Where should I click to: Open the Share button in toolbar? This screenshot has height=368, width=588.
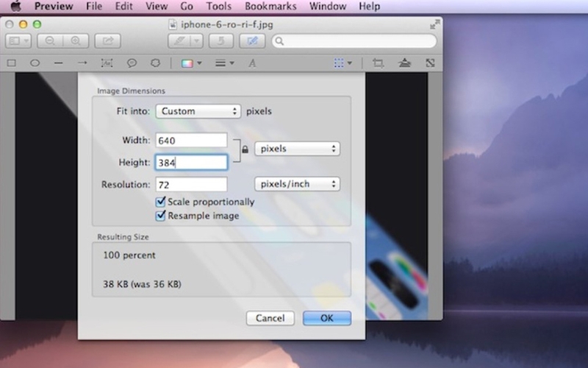[107, 41]
